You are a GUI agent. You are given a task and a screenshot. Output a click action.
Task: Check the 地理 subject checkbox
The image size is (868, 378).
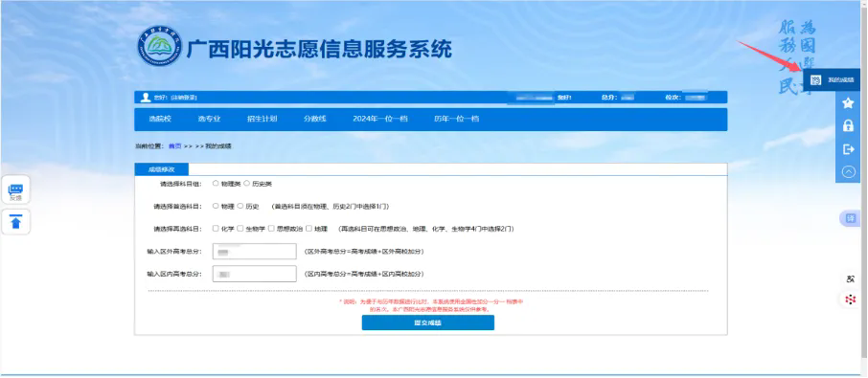click(x=308, y=229)
